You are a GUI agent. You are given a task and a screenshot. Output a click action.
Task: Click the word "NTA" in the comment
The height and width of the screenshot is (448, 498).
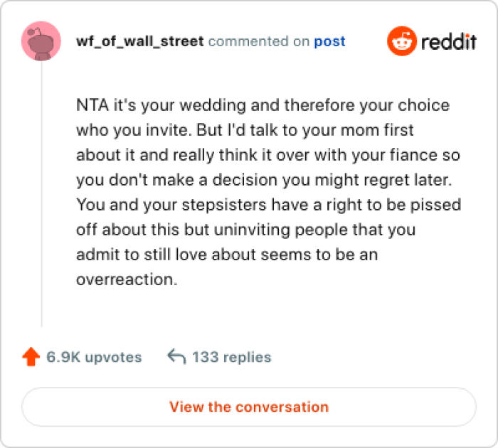tap(91, 106)
